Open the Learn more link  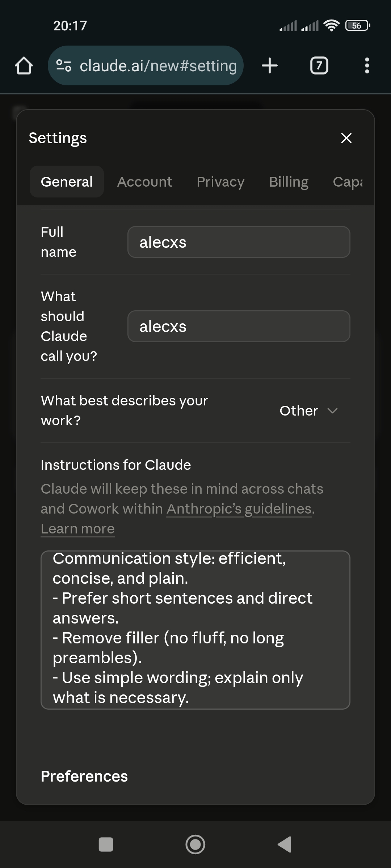coord(77,529)
